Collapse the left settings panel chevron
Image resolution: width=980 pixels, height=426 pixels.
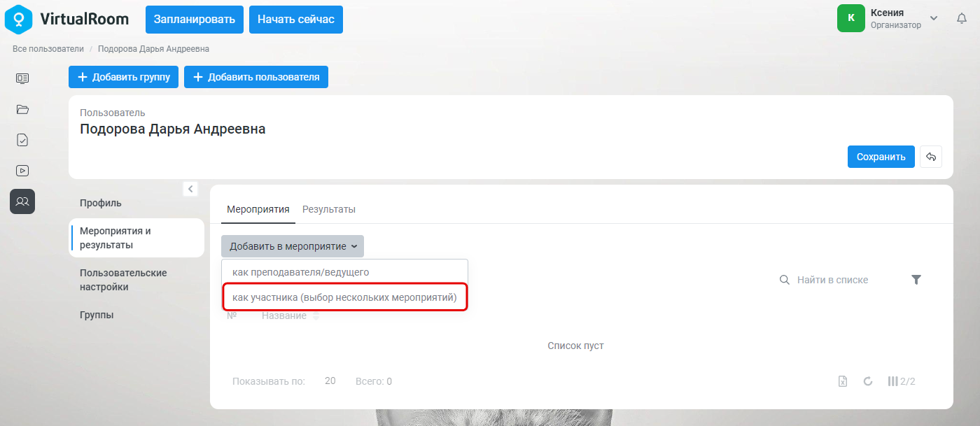190,189
